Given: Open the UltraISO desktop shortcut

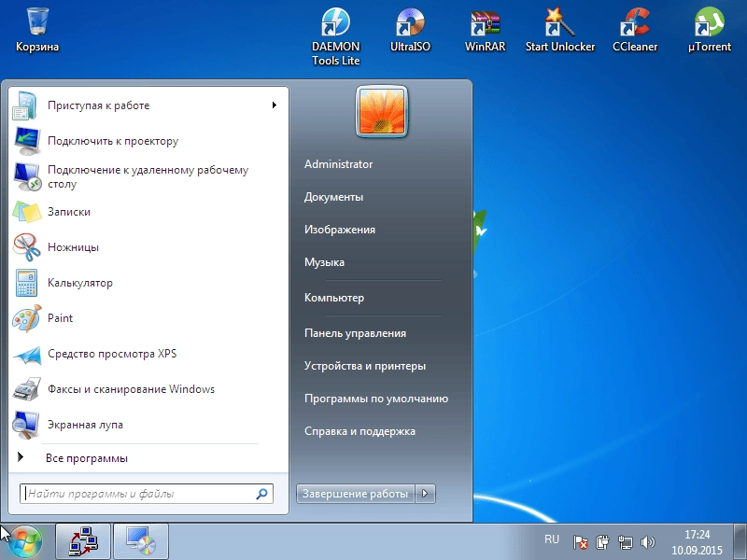Looking at the screenshot, I should click(410, 29).
